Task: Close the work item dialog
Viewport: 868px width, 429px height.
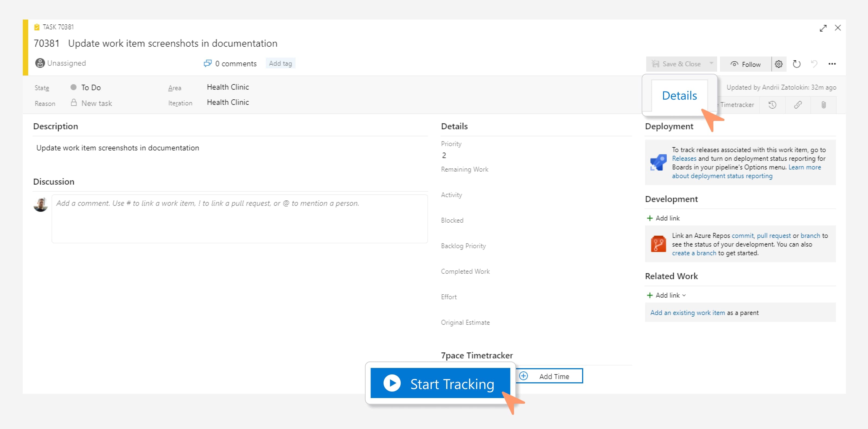Action: [x=838, y=28]
